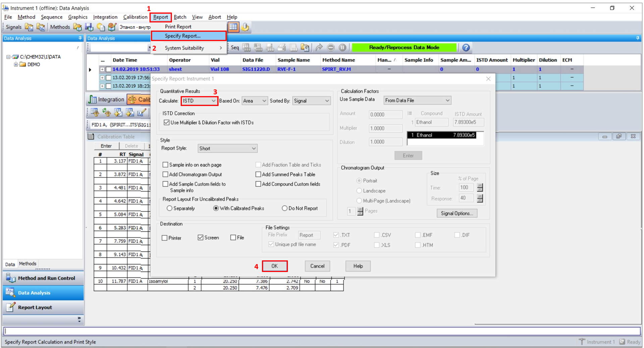The width and height of the screenshot is (644, 348).
Task: Click the Save Method floppy disk icon
Action: [89, 27]
